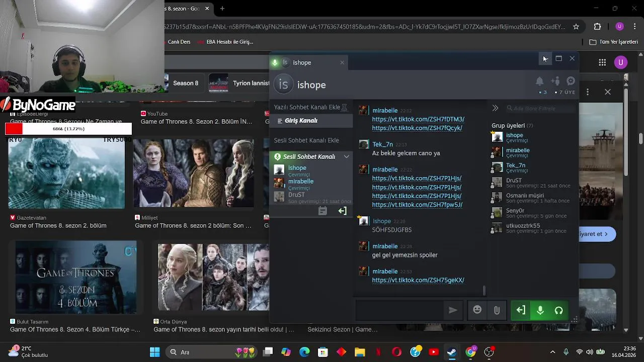Click the invite friend icon in chat header
This screenshot has width=644, height=362.
click(x=555, y=81)
